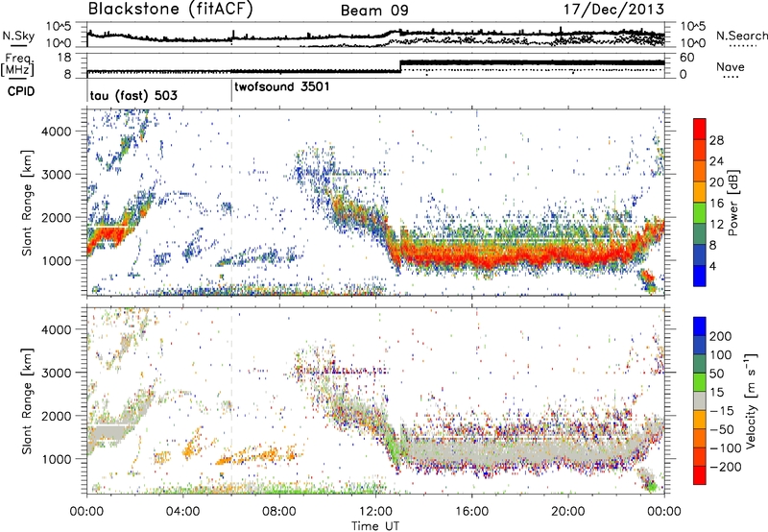Click the "2000" tick in the velocity panel

click(x=56, y=416)
